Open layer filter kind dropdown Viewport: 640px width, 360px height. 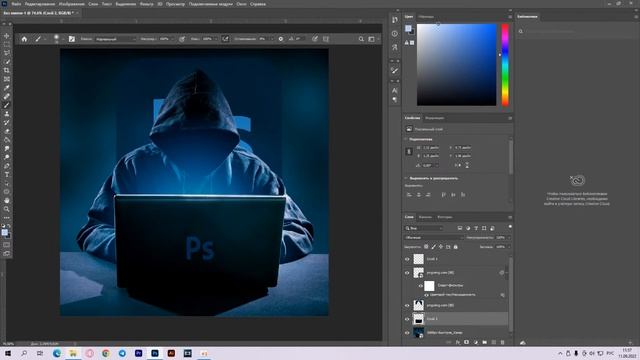click(424, 228)
